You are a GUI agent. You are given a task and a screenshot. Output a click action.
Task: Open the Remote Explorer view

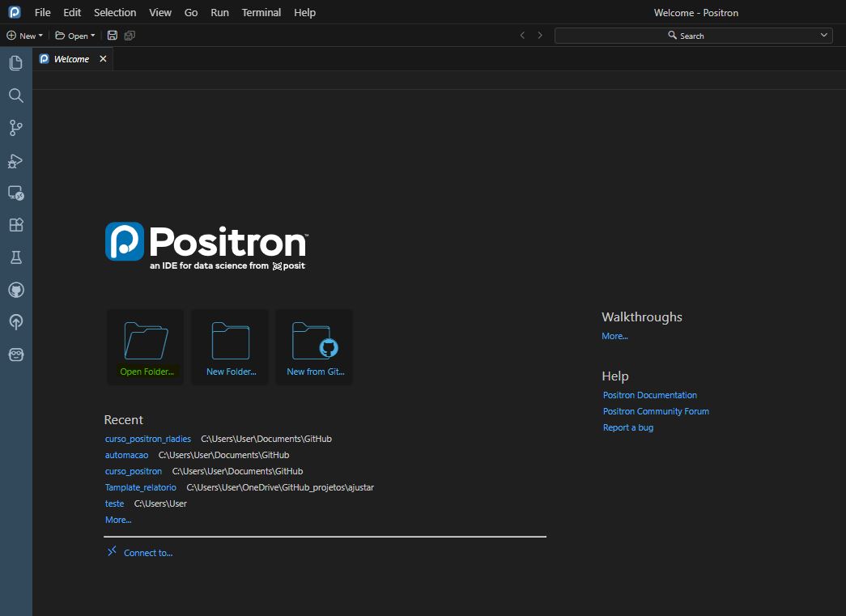(15, 193)
